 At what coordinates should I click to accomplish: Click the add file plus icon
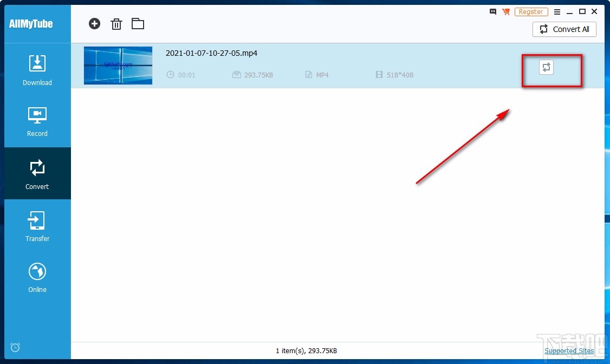click(x=95, y=23)
